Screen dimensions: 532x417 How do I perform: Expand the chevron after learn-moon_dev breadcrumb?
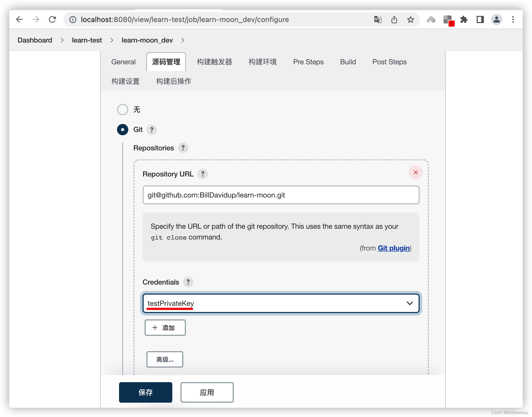point(183,40)
